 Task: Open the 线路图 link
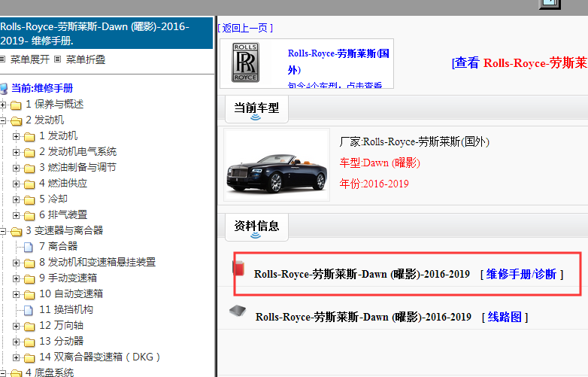click(505, 317)
